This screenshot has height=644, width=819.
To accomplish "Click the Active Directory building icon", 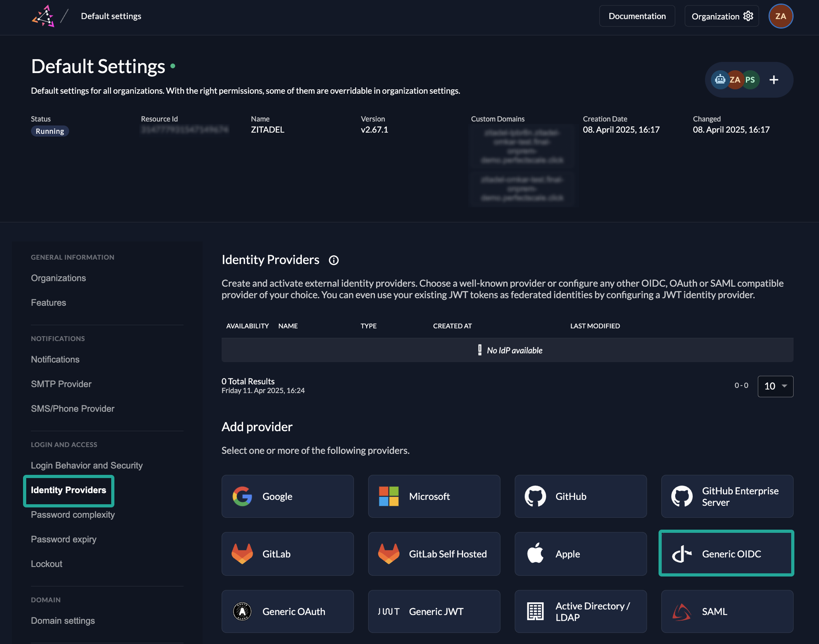I will coord(535,611).
